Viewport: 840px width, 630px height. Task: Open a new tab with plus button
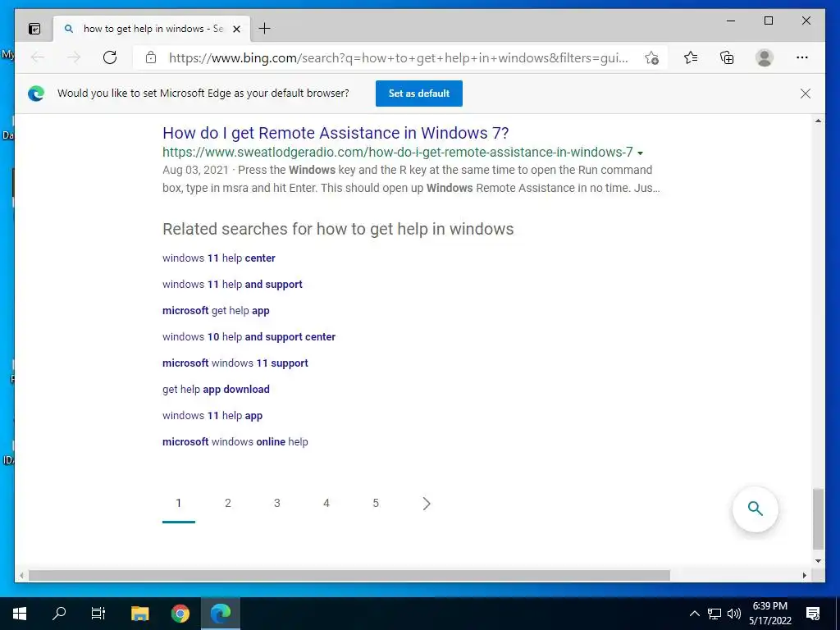click(x=265, y=29)
